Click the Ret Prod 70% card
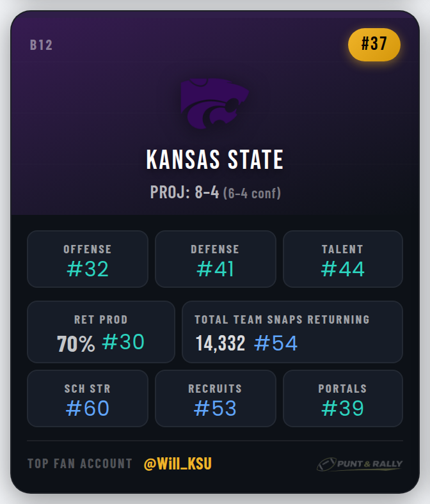Viewport: 430px width, 504px height. pos(100,332)
